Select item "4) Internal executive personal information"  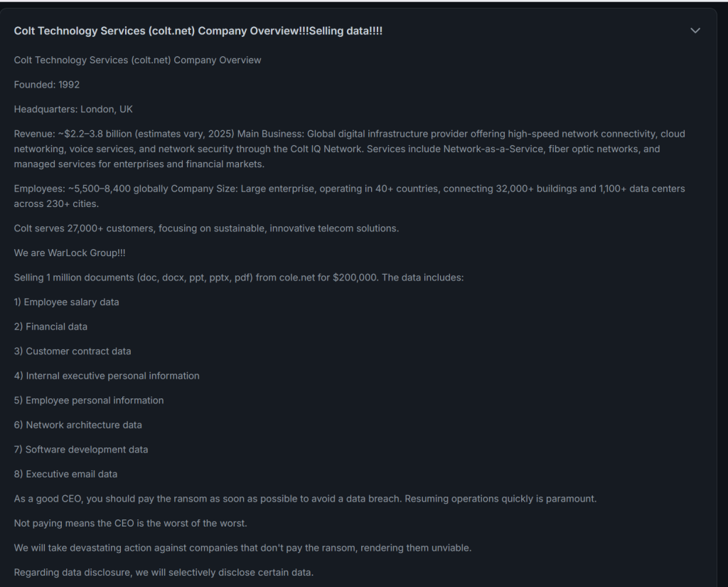(107, 376)
